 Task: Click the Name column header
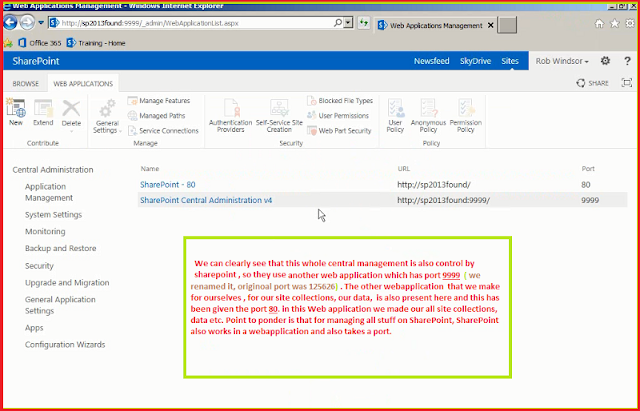coord(149,169)
